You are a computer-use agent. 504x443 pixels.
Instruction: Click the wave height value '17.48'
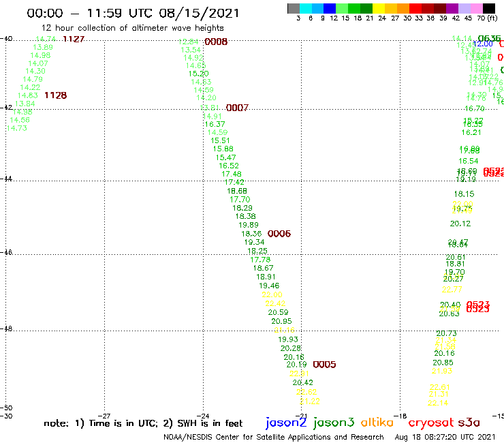(232, 174)
